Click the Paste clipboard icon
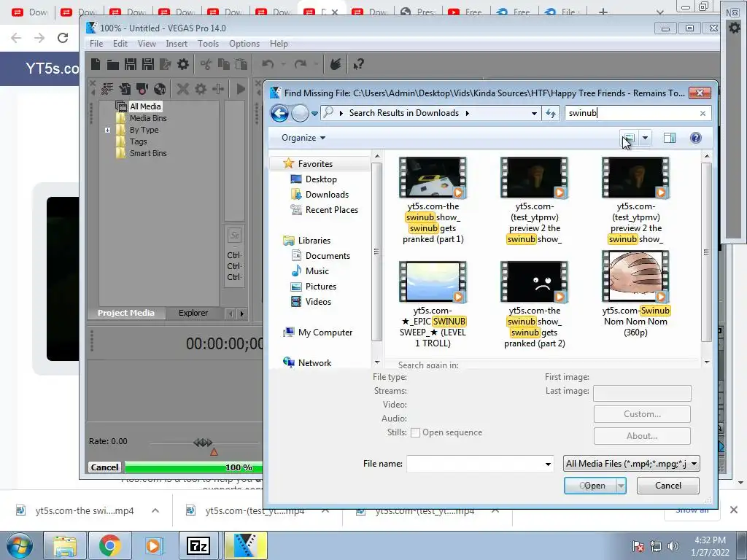Viewport: 747px width, 560px height. pyautogui.click(x=241, y=64)
